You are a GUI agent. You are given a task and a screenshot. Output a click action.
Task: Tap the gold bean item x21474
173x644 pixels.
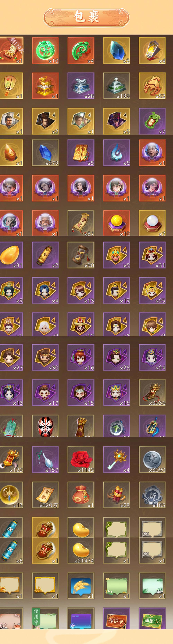81,551
